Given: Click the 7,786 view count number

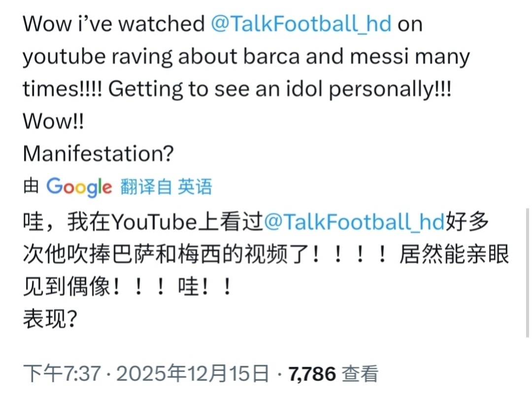Looking at the screenshot, I should tap(312, 374).
